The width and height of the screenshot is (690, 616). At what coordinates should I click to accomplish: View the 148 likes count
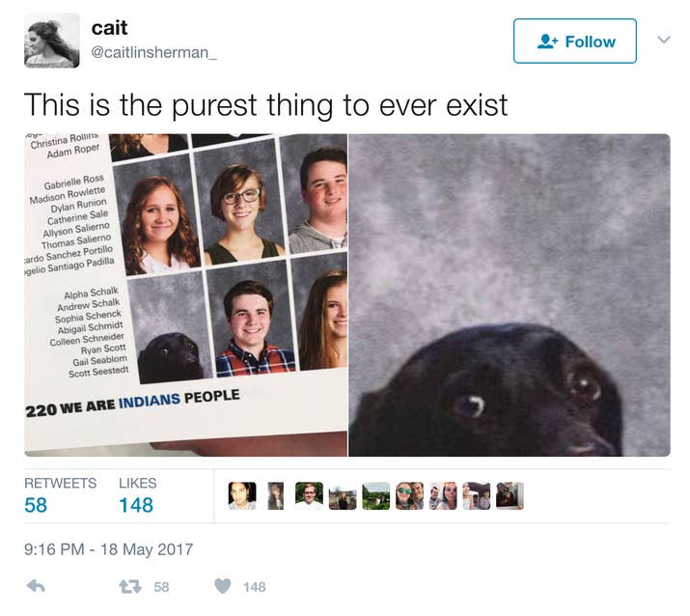136,505
